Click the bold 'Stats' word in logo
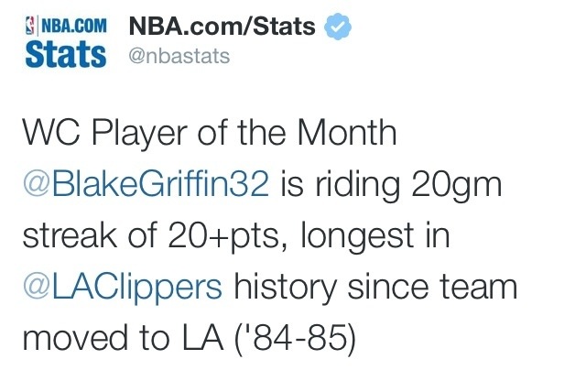Image resolution: width=586 pixels, height=392 pixels. pyautogui.click(x=66, y=54)
